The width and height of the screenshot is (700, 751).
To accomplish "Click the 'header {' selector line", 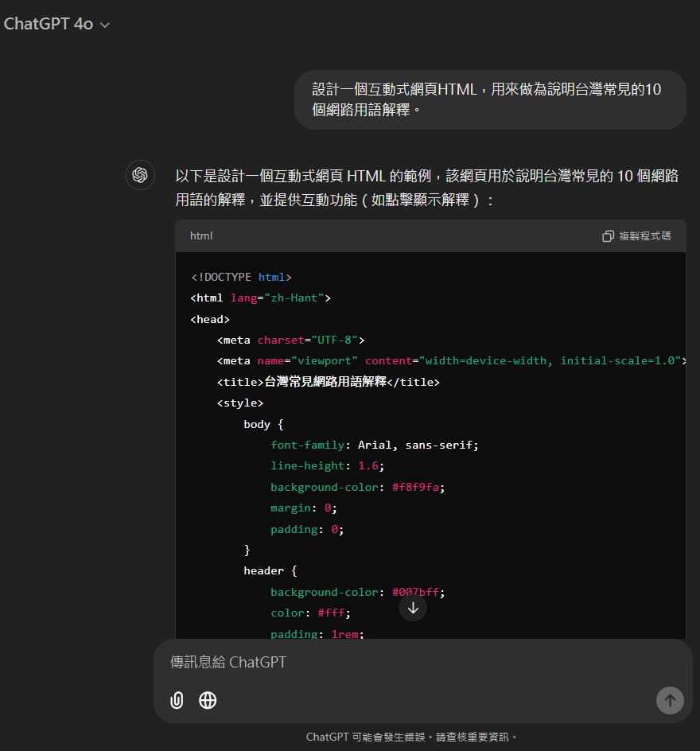I will [x=270, y=571].
